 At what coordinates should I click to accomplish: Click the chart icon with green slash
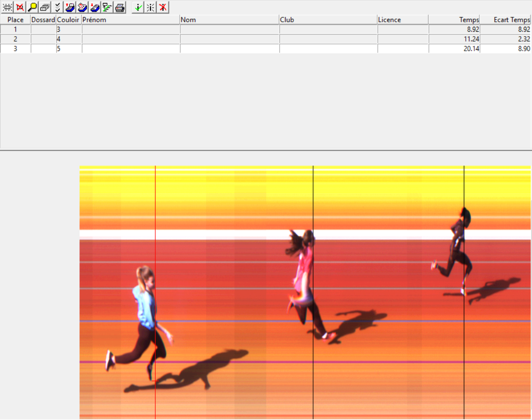tap(107, 7)
